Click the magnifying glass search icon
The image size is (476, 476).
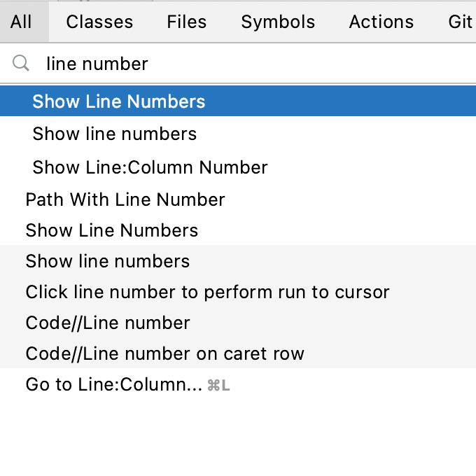pyautogui.click(x=22, y=64)
